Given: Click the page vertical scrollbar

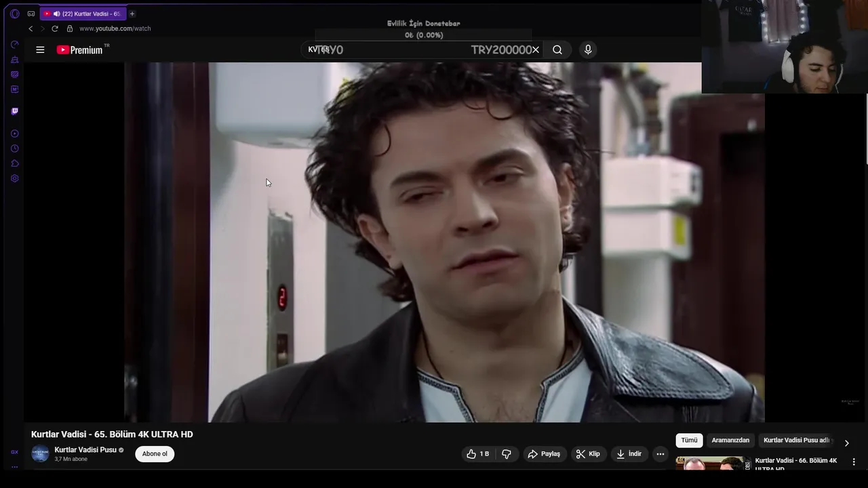Looking at the screenshot, I should [866, 129].
